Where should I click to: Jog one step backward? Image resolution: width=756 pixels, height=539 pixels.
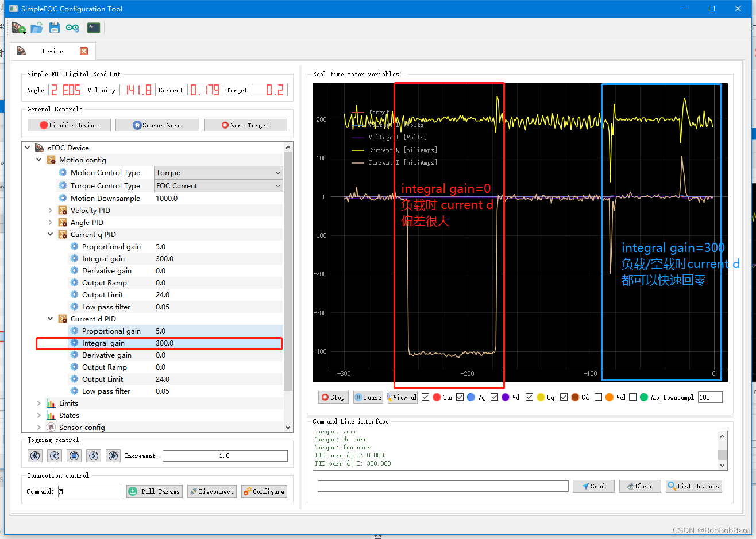coord(55,456)
